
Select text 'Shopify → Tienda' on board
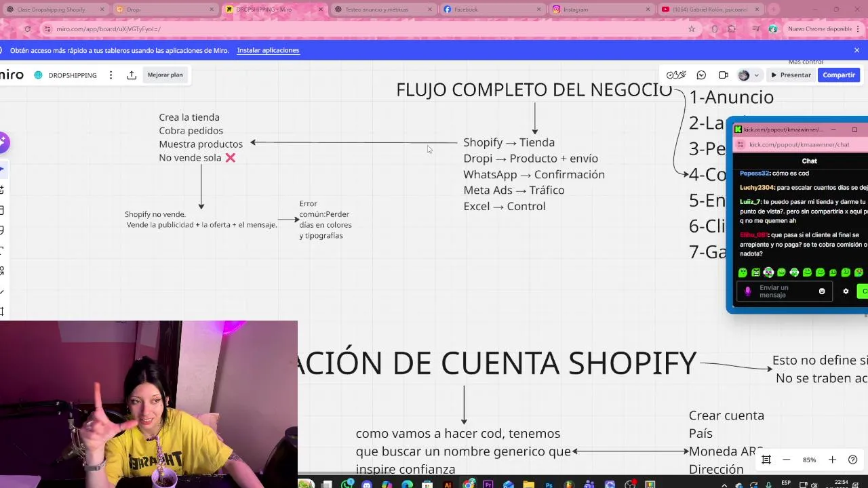(509, 142)
